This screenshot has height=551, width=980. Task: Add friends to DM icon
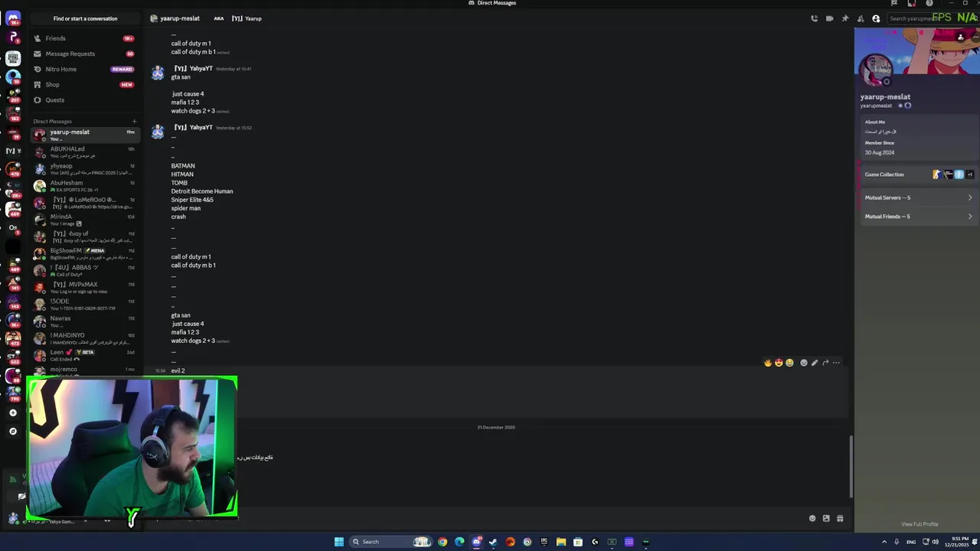tap(861, 18)
